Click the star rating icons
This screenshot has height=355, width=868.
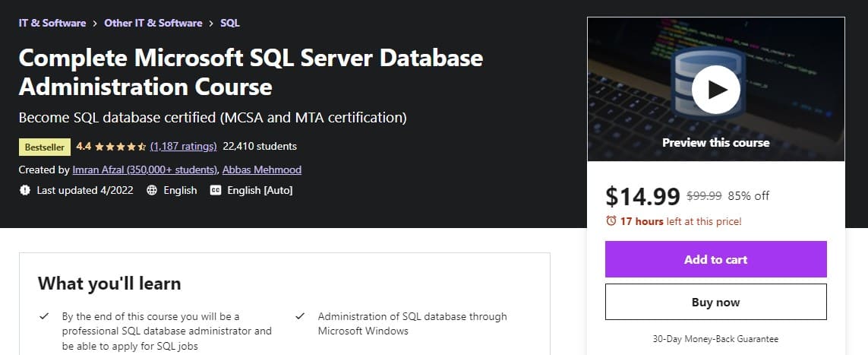click(x=120, y=147)
